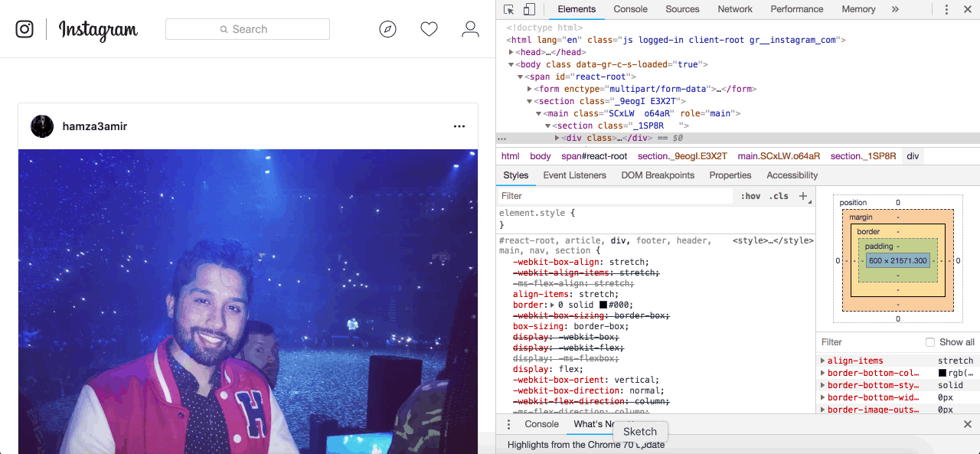Viewport: 980px width, 454px height.
Task: Open the Explore compass icon
Action: 388,29
